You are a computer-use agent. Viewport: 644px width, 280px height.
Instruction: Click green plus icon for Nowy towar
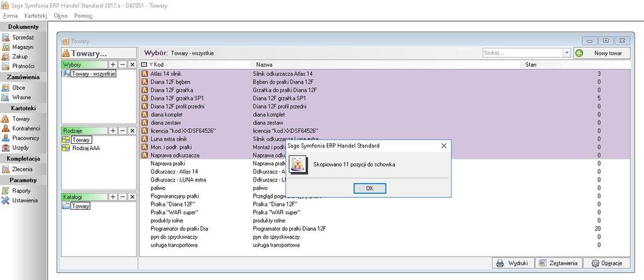tap(579, 53)
